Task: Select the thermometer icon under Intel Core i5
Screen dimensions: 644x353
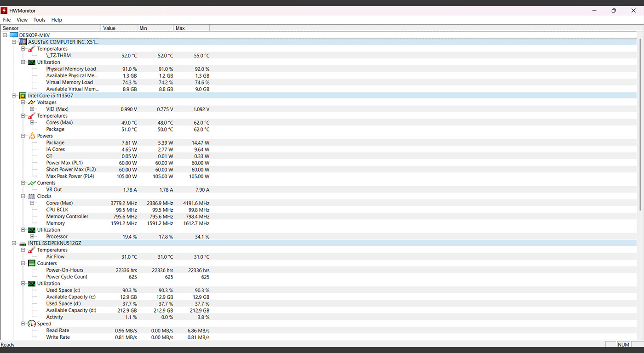Action: coord(32,116)
